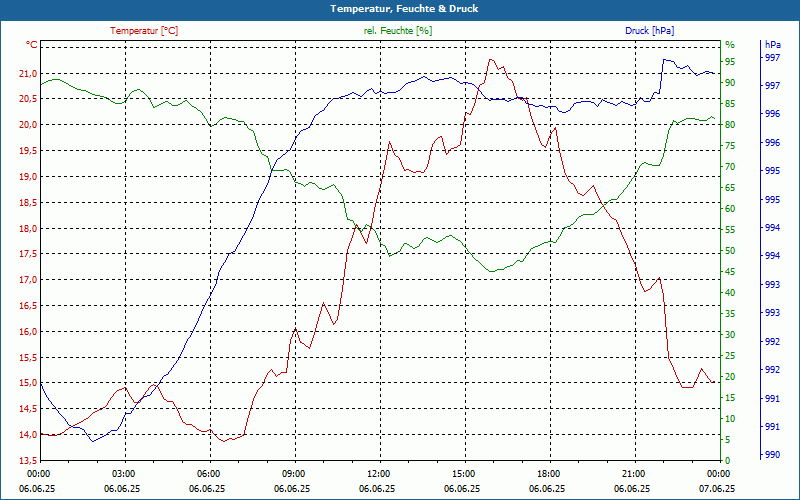This screenshot has height=500, width=800.
Task: Click the green '90' humidity axis value
Action: click(x=730, y=83)
